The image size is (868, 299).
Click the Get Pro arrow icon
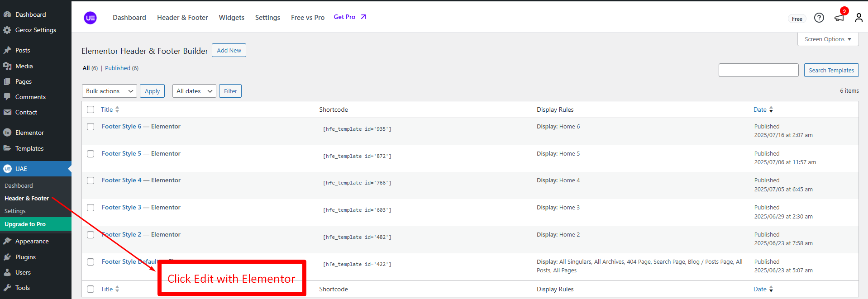pyautogui.click(x=363, y=17)
